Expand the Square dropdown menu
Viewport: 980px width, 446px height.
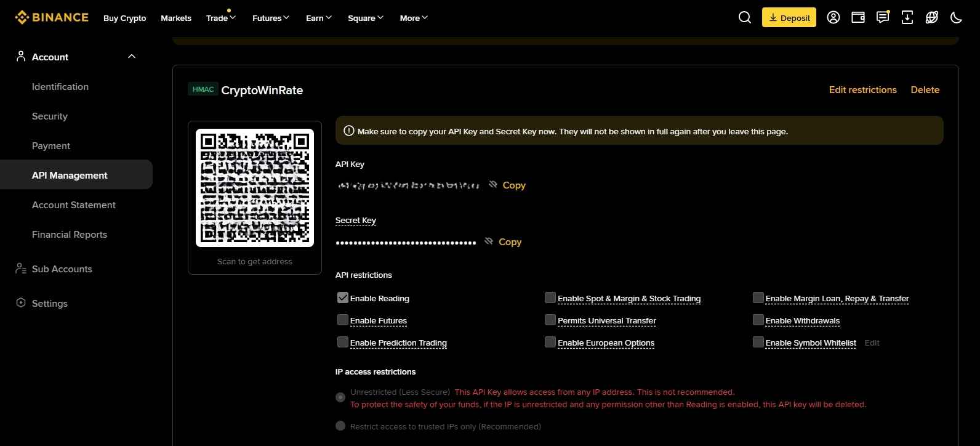(366, 18)
